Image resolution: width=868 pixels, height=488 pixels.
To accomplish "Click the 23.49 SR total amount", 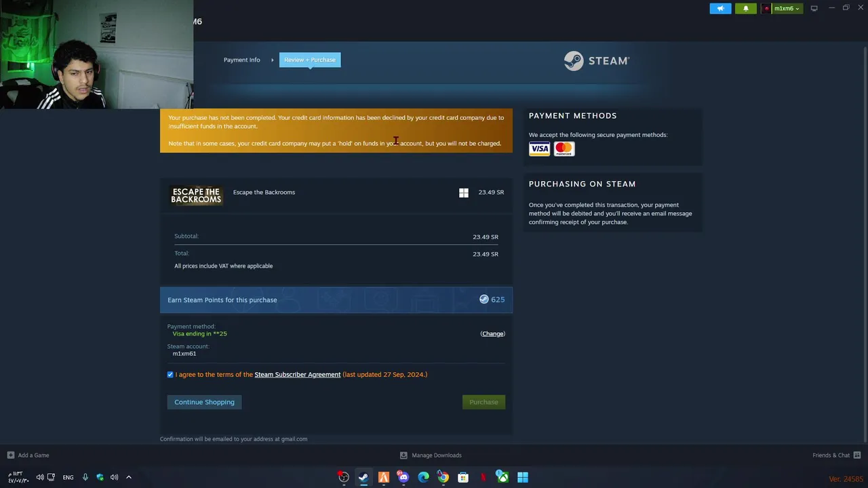I will 486,254.
